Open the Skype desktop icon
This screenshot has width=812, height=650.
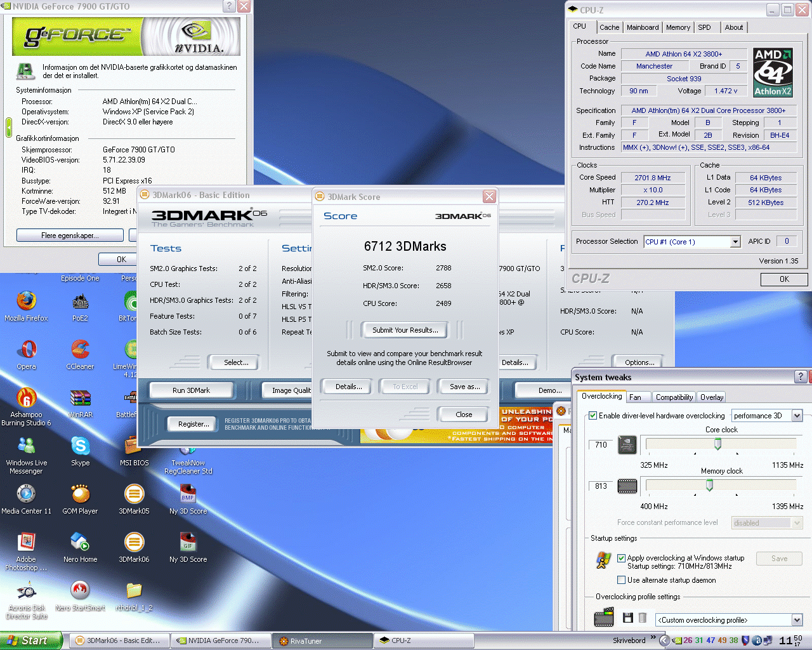[x=80, y=446]
